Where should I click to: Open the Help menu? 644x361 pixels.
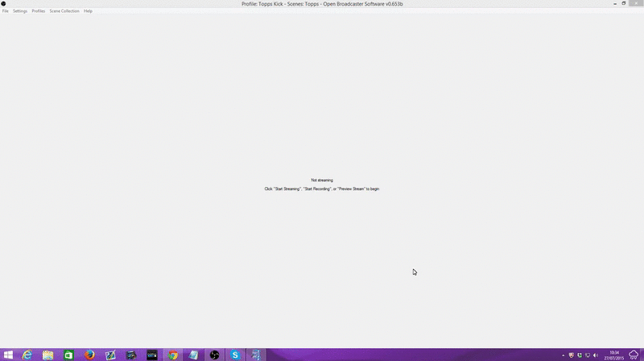pyautogui.click(x=88, y=11)
